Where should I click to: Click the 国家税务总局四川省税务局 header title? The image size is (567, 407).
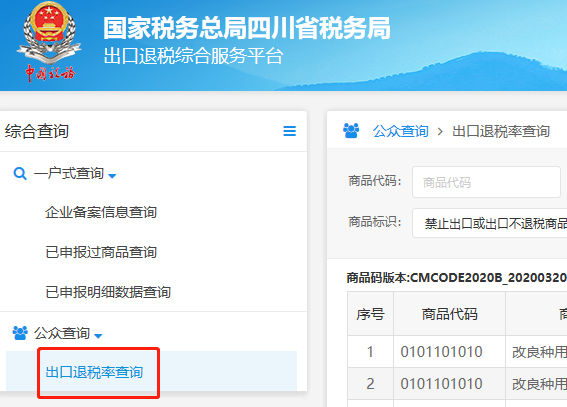click(x=247, y=28)
